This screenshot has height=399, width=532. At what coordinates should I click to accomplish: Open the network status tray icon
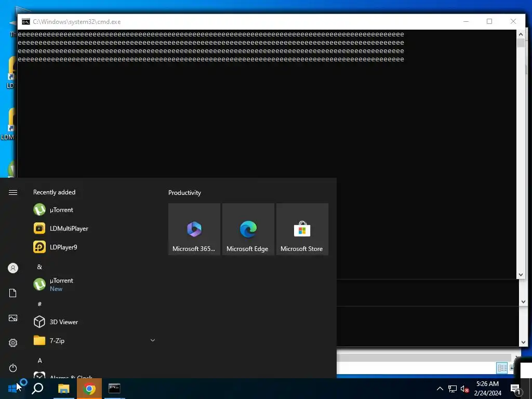pyautogui.click(x=453, y=389)
